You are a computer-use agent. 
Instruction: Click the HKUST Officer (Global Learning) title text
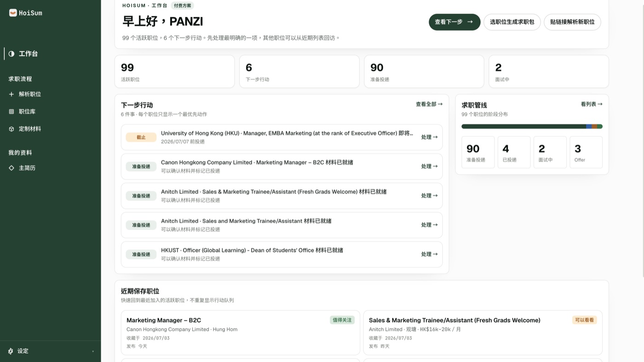click(252, 250)
